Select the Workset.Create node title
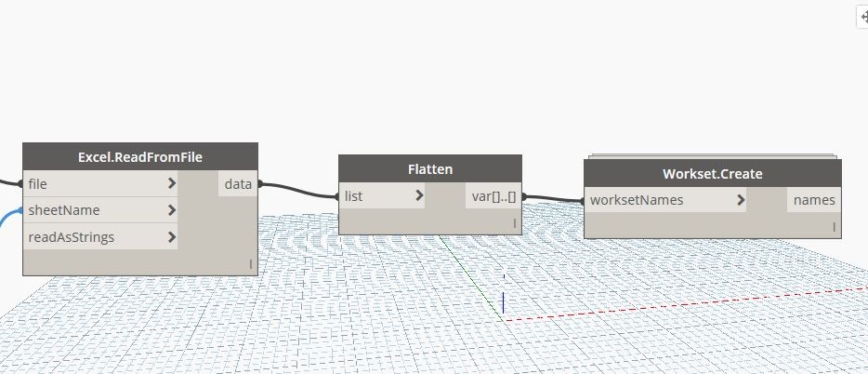 pos(713,173)
